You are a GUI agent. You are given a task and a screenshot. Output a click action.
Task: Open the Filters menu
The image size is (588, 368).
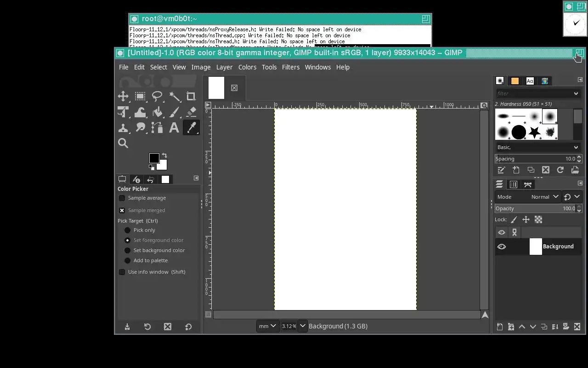[x=291, y=67]
